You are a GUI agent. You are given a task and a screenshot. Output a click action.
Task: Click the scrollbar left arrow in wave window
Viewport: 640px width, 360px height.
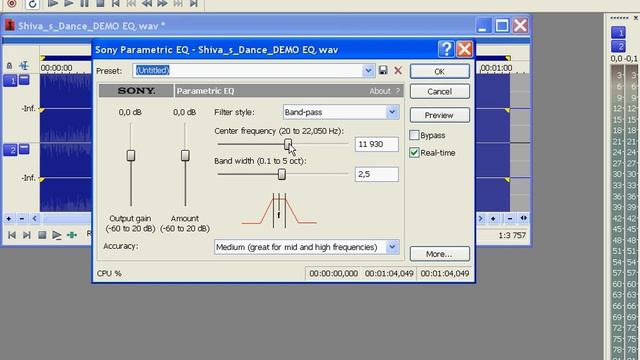click(x=35, y=219)
